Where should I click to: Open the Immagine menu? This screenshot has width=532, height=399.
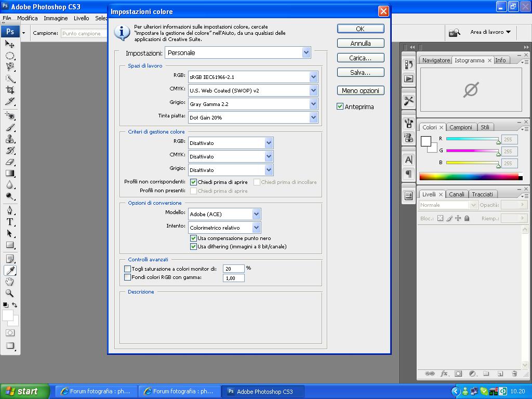tap(56, 18)
